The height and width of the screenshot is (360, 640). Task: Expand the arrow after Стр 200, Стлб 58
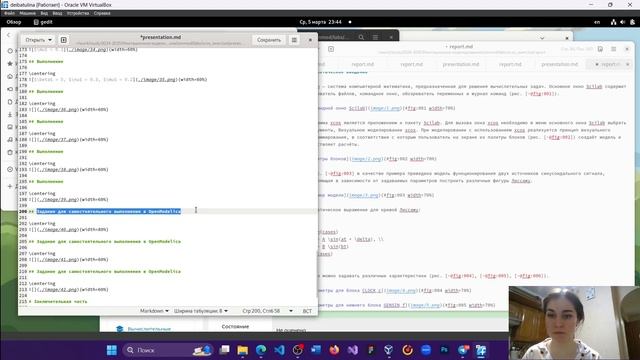click(x=291, y=311)
